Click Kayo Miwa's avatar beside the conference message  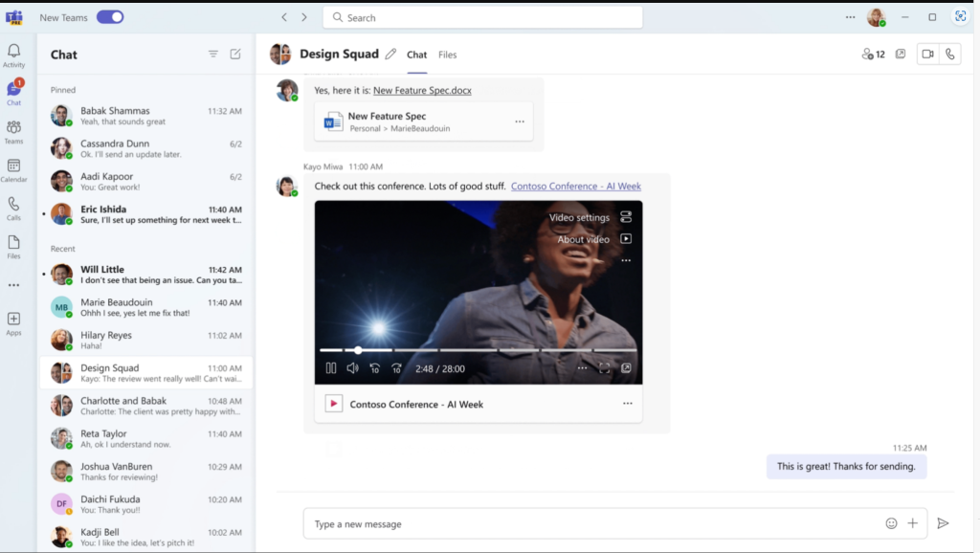click(x=287, y=187)
